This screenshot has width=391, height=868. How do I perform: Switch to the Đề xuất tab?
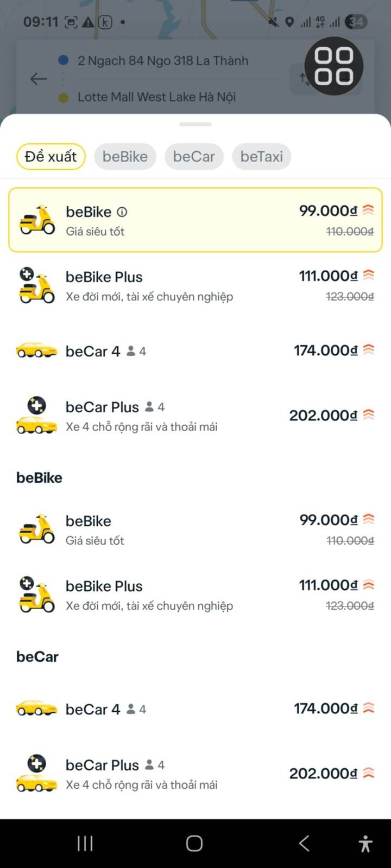click(x=51, y=157)
